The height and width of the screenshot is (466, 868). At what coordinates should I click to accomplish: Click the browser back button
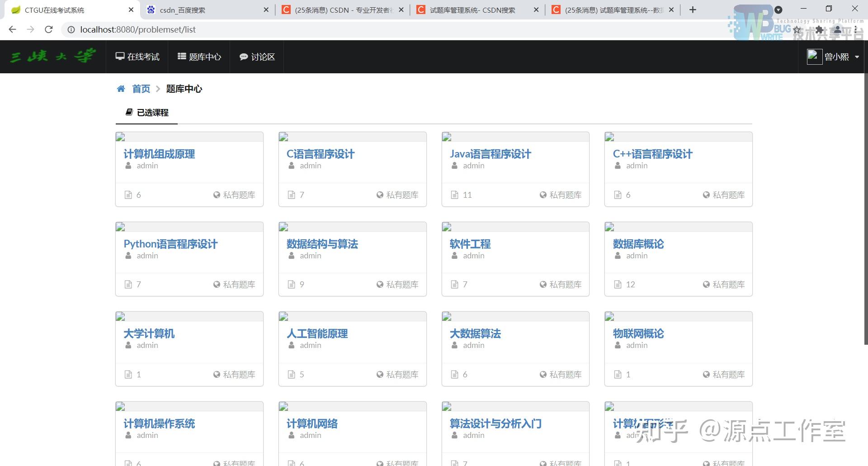click(12, 29)
